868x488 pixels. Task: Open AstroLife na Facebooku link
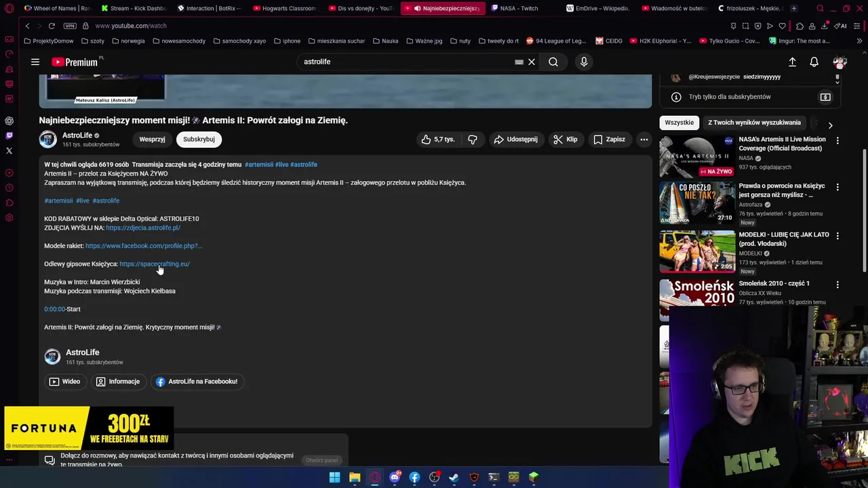coord(197,382)
